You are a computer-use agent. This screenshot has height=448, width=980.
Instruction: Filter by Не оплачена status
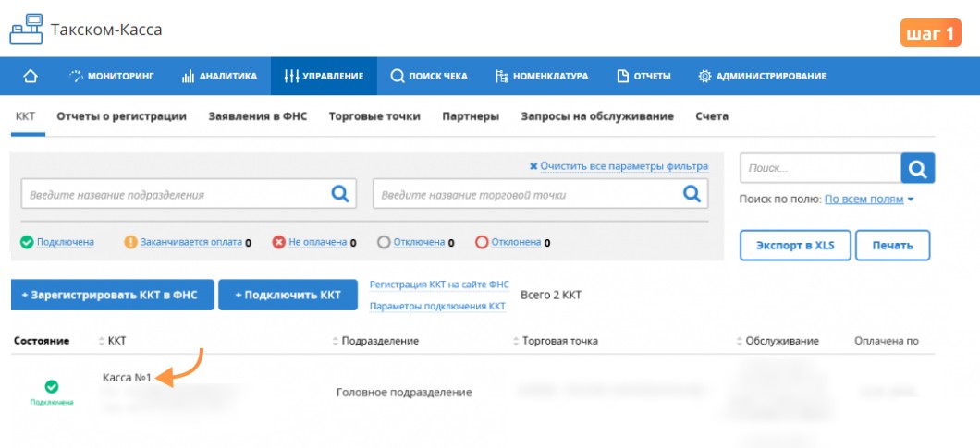point(317,242)
